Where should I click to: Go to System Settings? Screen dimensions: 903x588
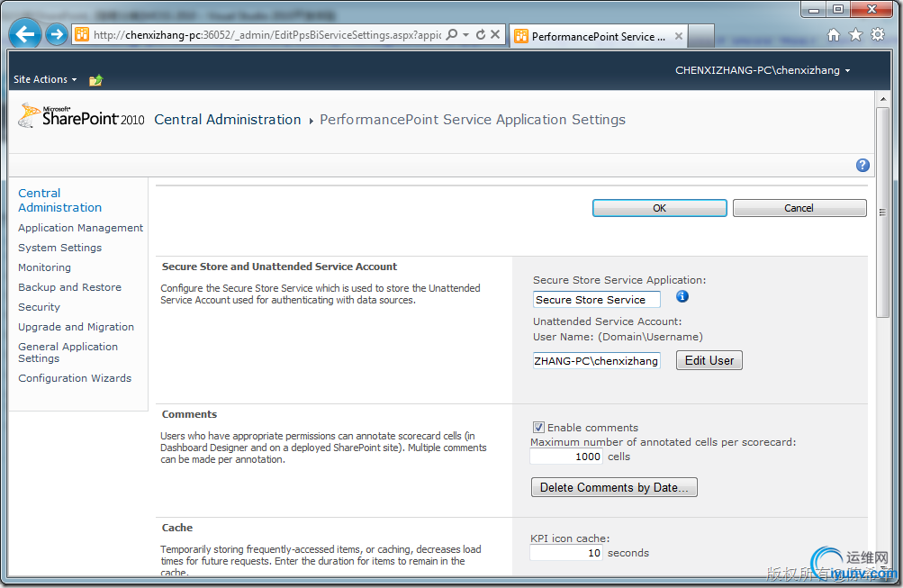pos(60,248)
